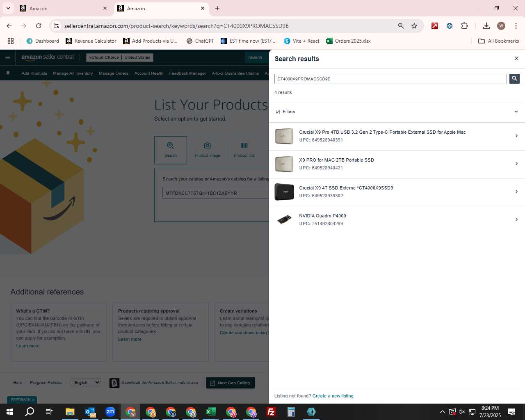This screenshot has height=420, width=525.
Task: Open Add Products nav item
Action: click(34, 73)
